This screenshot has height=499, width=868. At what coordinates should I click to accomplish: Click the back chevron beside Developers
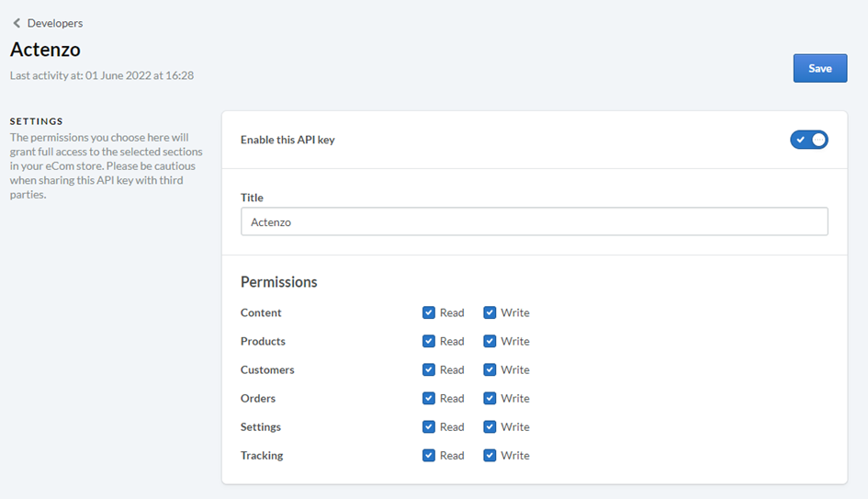pos(17,23)
